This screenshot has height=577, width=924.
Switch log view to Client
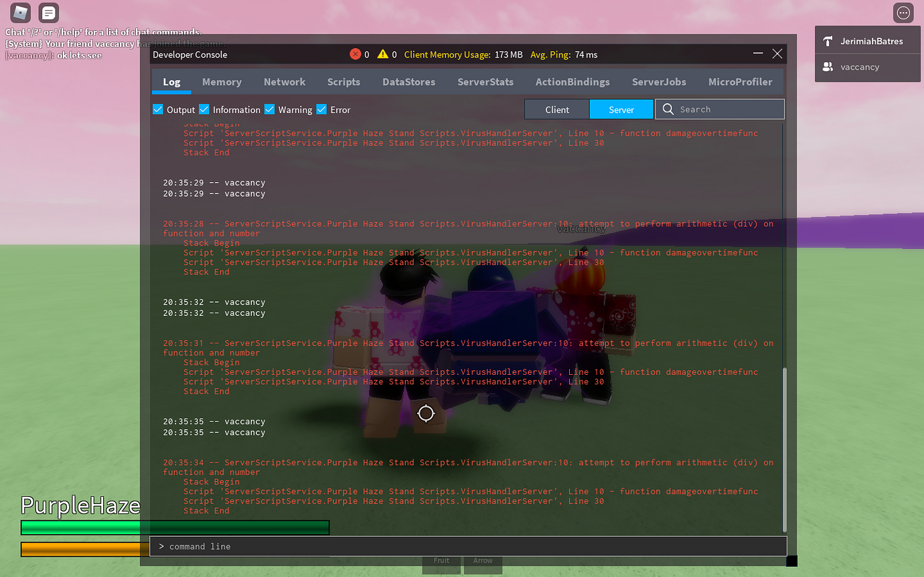tap(557, 108)
